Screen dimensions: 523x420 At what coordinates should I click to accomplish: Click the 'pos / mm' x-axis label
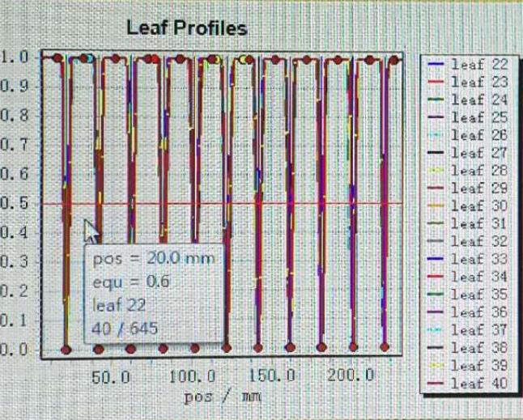pos(223,398)
